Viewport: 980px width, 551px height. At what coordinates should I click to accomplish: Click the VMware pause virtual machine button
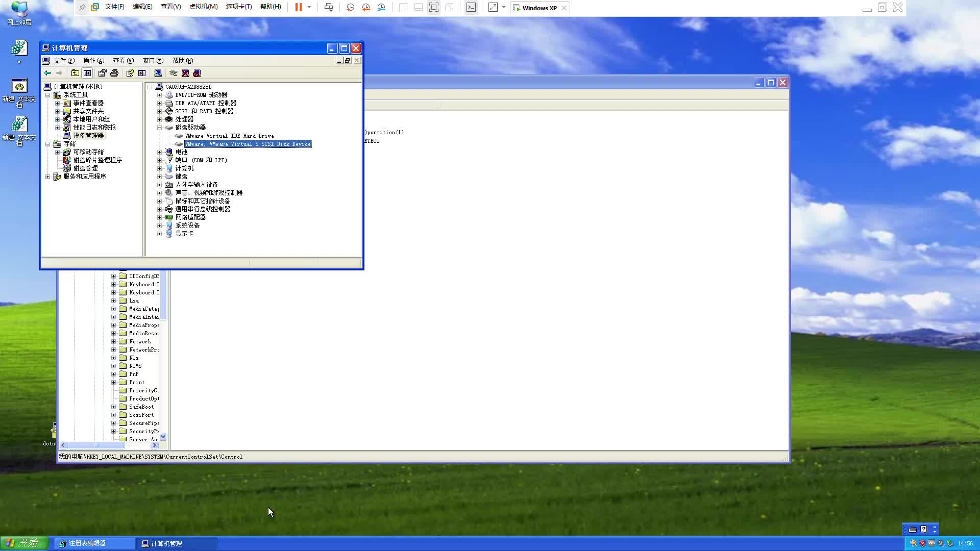(299, 7)
